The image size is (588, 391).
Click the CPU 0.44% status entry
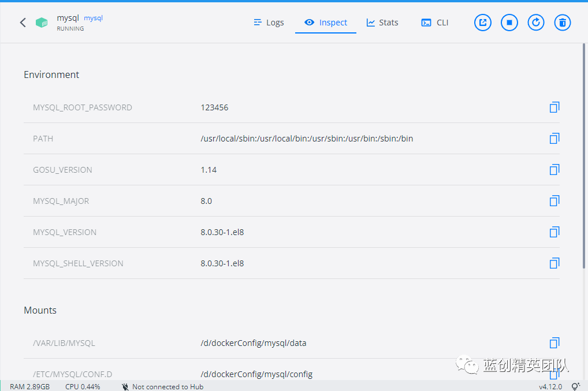point(83,386)
